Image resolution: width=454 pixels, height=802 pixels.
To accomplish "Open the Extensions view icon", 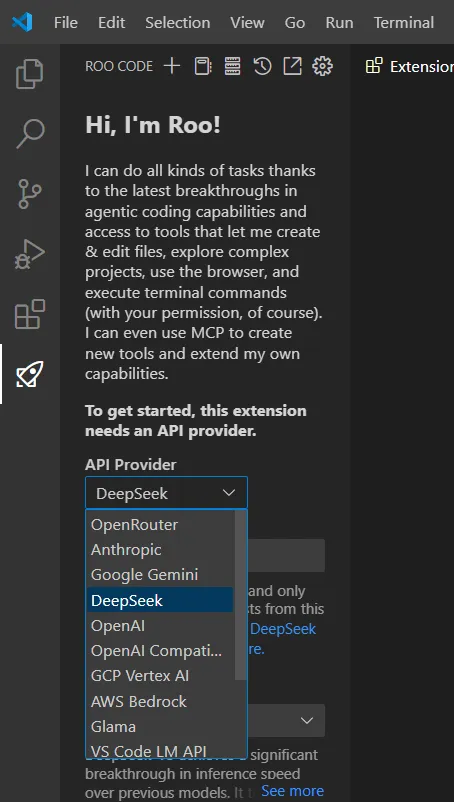I will point(30,314).
